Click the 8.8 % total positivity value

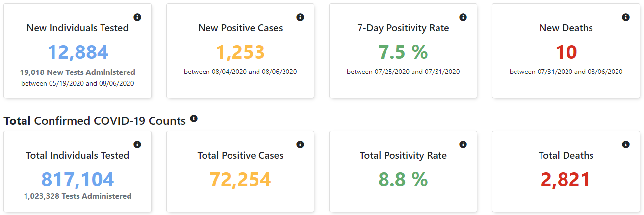(403, 180)
